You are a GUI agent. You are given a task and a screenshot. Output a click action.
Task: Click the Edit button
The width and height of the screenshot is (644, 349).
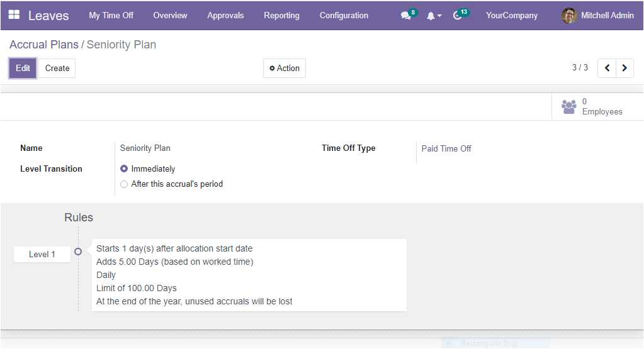pos(23,69)
